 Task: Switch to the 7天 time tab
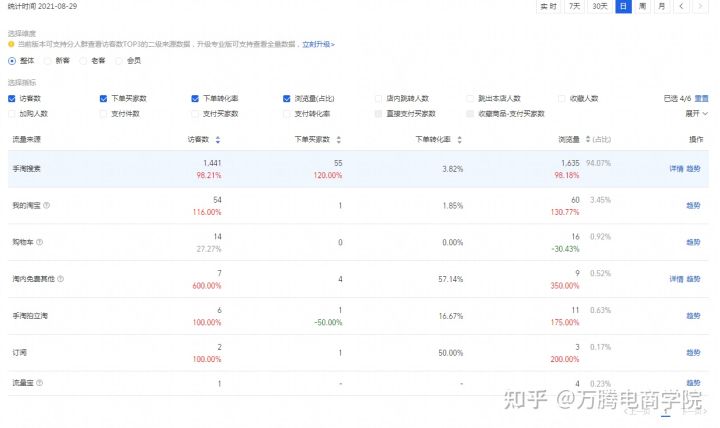click(574, 6)
